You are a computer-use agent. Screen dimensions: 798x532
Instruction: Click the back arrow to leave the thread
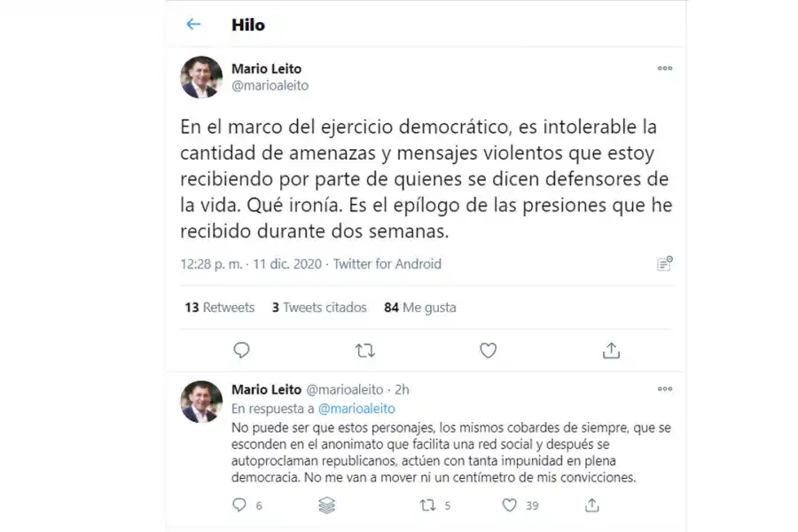point(193,25)
